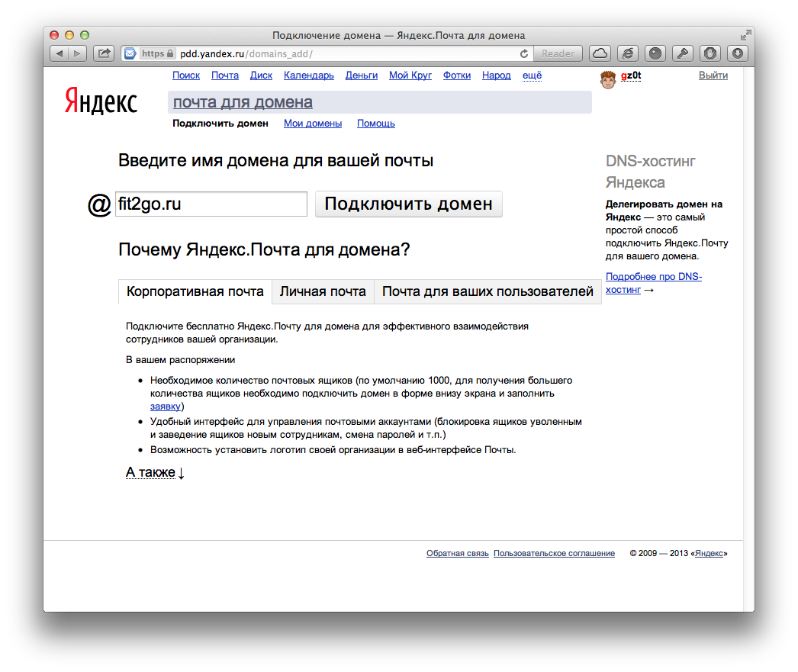Switch to the Корпоративная почта tab
Image resolution: width=798 pixels, height=672 pixels.
(x=195, y=291)
